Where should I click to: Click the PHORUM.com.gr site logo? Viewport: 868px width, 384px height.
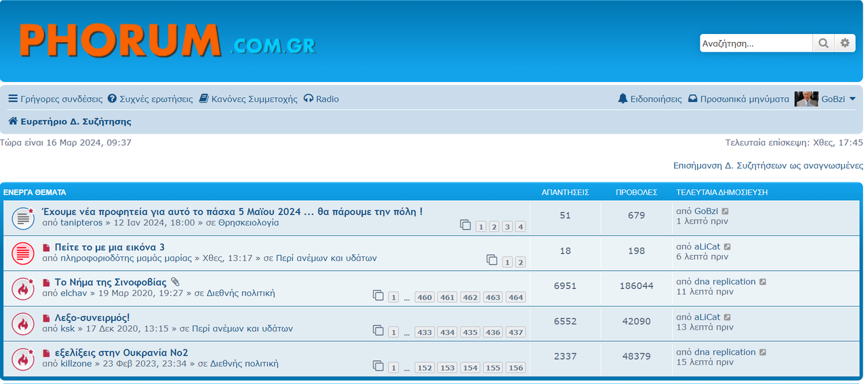167,40
